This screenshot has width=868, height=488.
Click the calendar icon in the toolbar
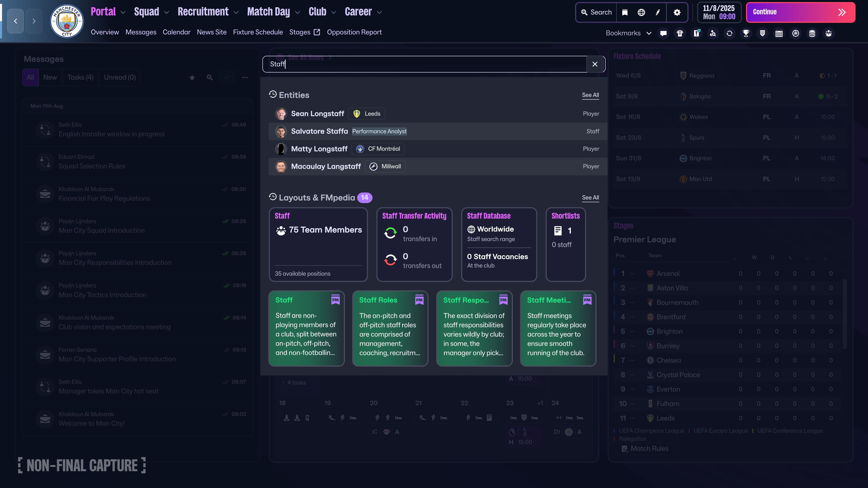[x=779, y=33]
